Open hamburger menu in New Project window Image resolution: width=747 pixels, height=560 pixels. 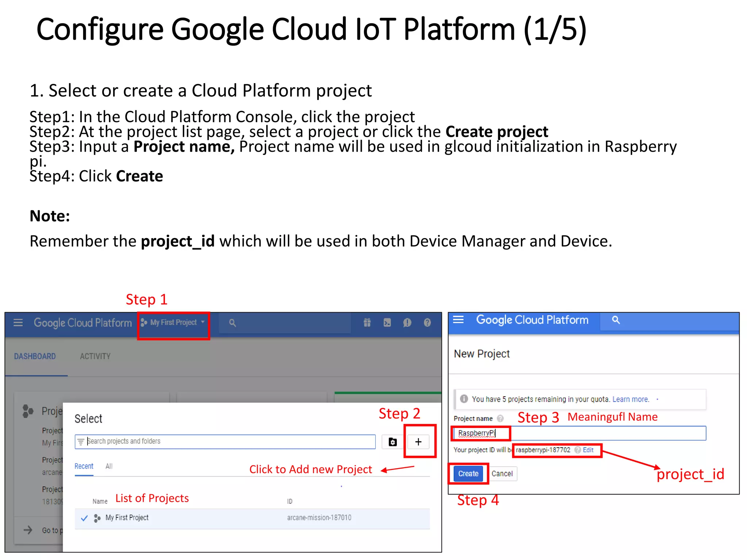tap(458, 320)
